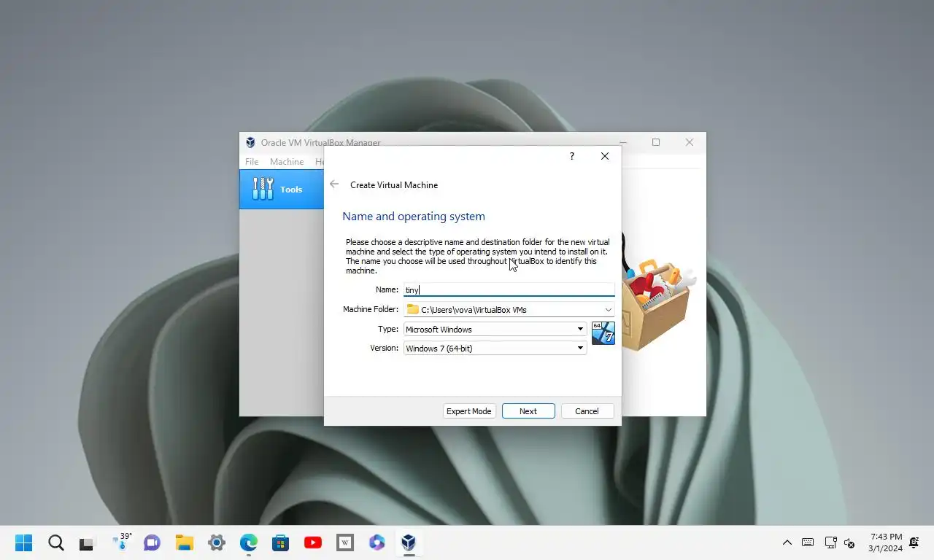
Task: Click the Next button
Action: pyautogui.click(x=528, y=411)
